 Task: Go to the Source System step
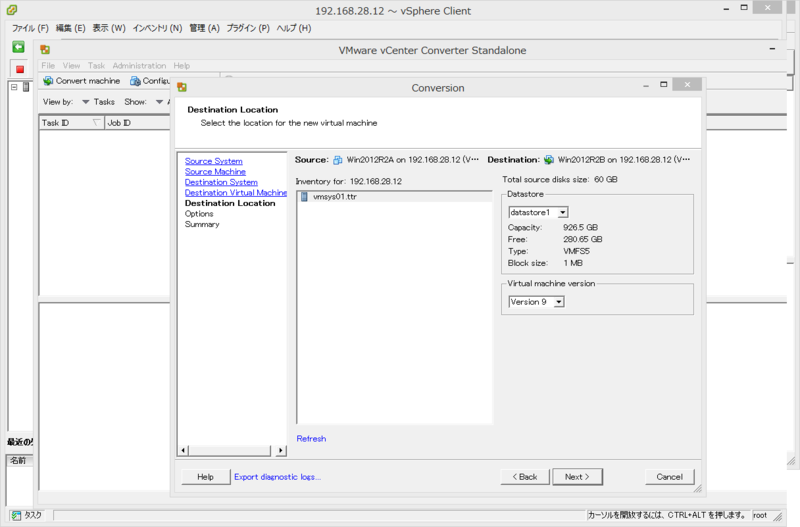point(214,161)
